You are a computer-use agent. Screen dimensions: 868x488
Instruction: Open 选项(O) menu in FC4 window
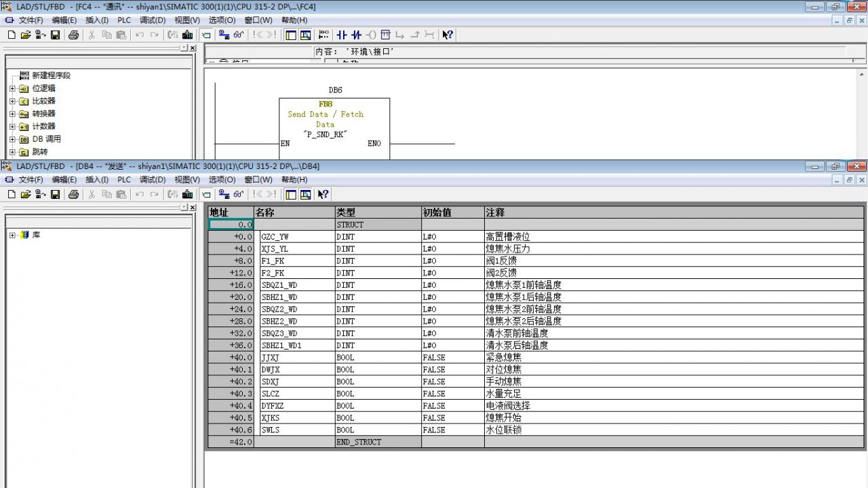(222, 20)
